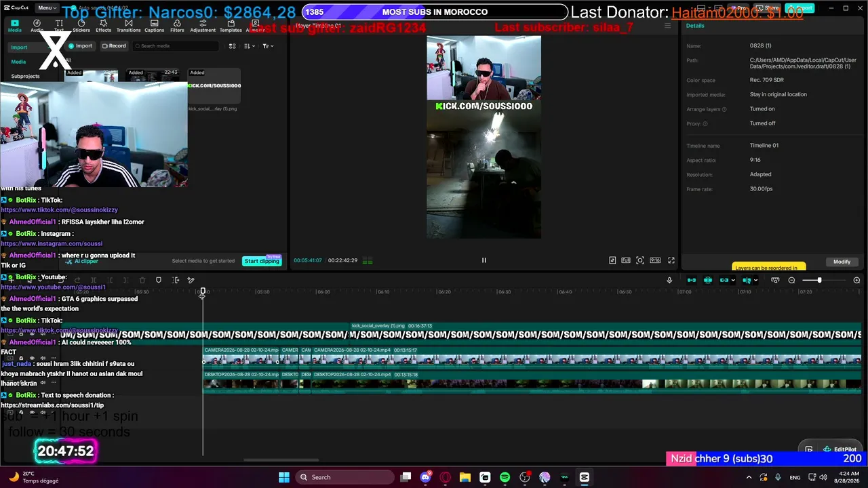Toggle the Full preview quality icon
The height and width of the screenshot is (488, 868).
625,260
